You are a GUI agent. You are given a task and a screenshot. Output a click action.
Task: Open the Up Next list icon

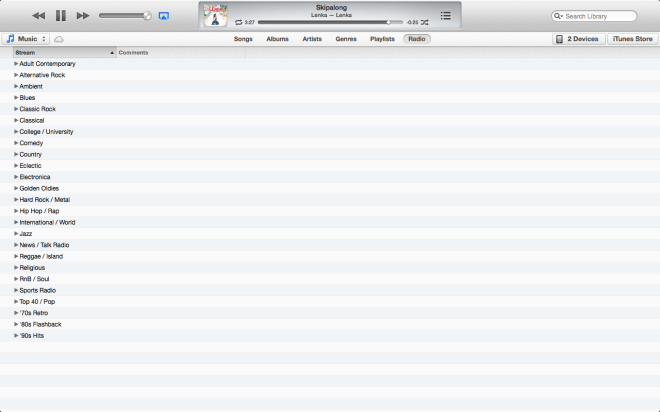click(x=446, y=15)
